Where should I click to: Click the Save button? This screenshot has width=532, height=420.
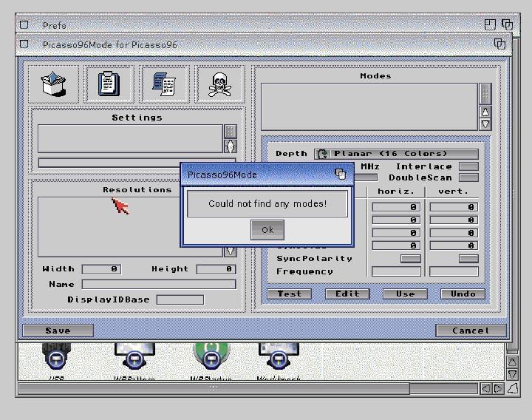[58, 331]
